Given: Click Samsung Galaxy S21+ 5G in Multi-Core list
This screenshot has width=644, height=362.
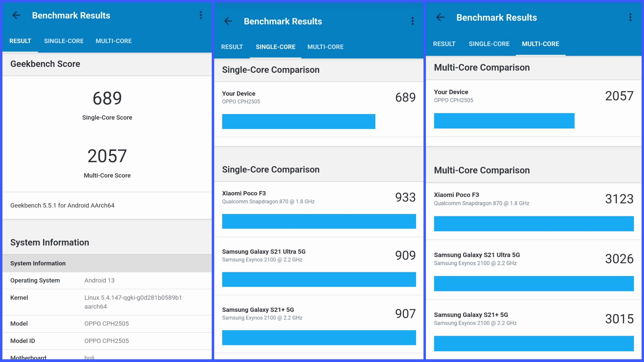Looking at the screenshot, I should (x=471, y=315).
